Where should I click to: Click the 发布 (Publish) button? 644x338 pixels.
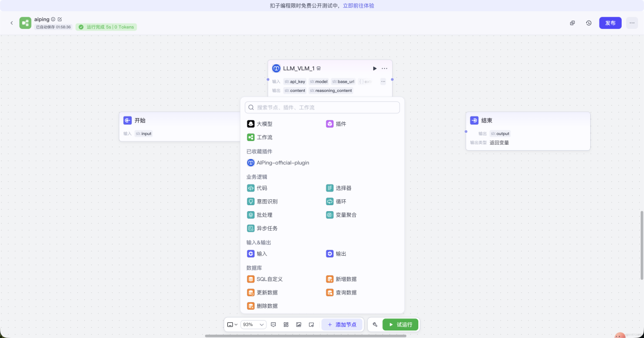pos(610,23)
